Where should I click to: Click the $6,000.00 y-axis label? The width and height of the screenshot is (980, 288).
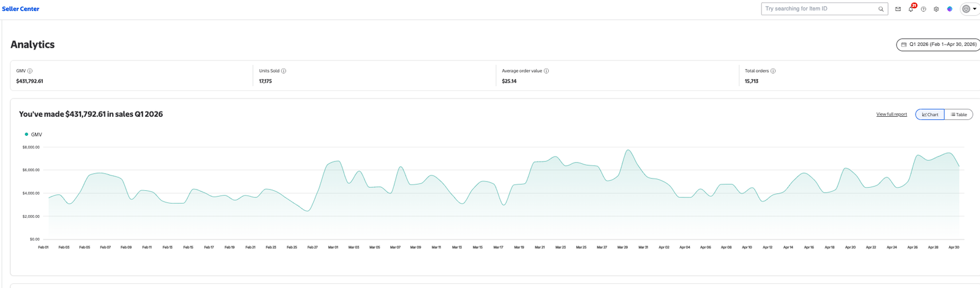coord(31,170)
